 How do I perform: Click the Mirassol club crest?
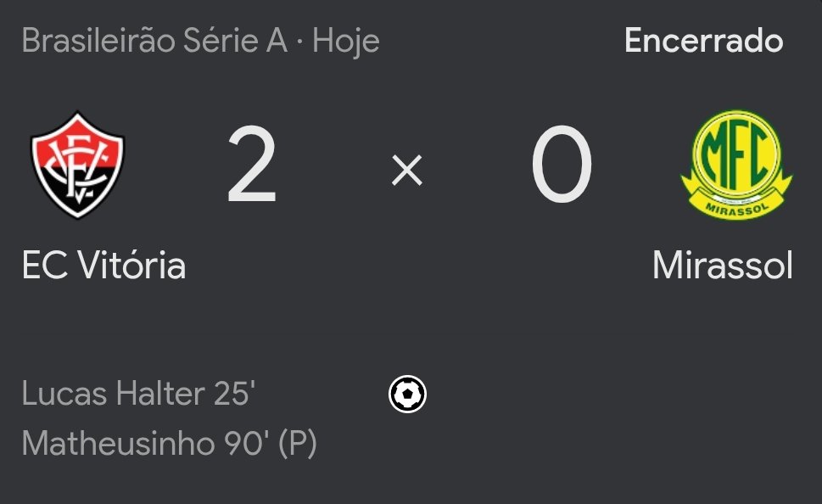click(735, 163)
